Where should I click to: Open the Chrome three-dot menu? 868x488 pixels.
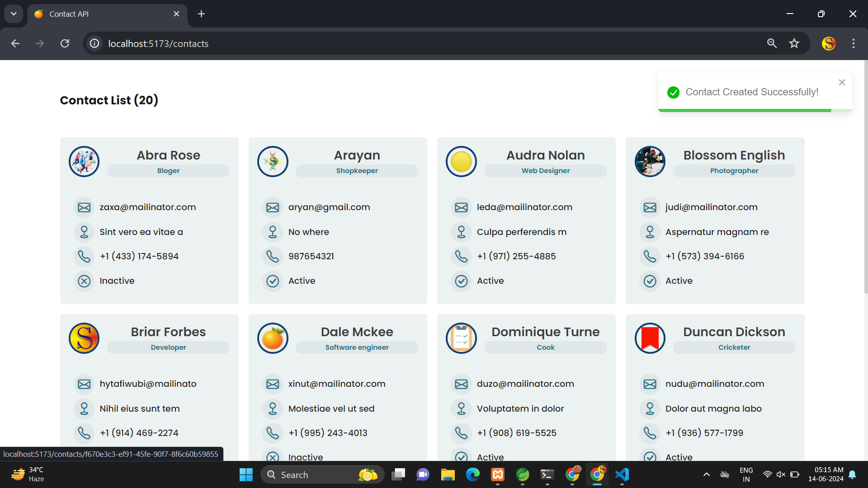[x=854, y=43]
